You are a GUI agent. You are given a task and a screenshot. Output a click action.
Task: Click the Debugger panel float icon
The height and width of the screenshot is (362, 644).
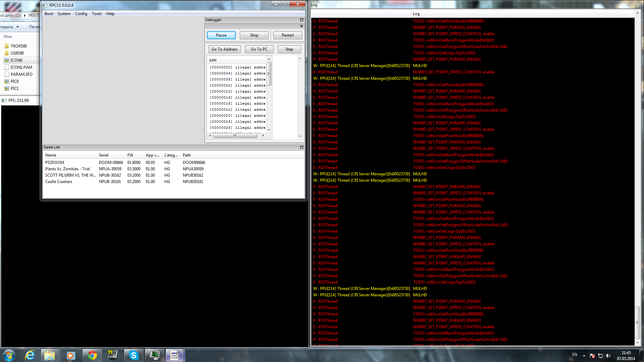pyautogui.click(x=301, y=20)
